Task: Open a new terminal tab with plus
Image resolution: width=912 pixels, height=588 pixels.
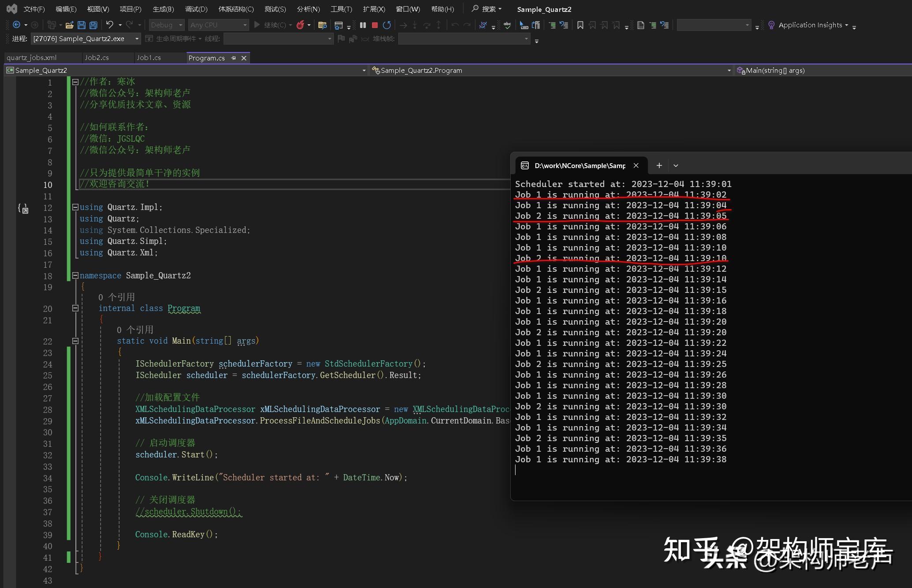Action: tap(659, 165)
